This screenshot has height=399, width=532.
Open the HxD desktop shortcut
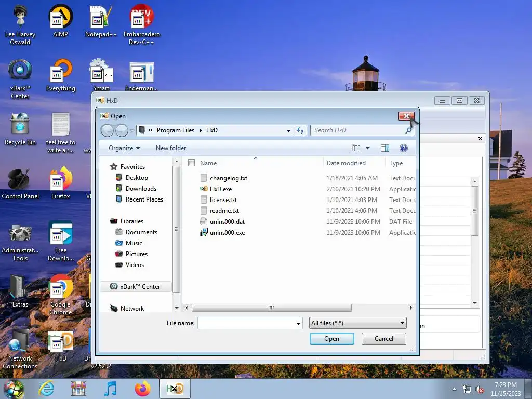tap(60, 345)
